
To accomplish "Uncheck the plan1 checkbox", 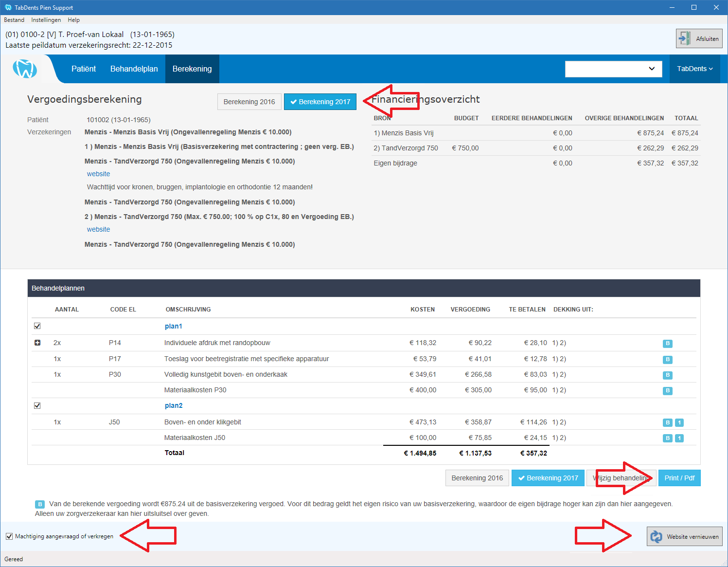I will click(37, 326).
